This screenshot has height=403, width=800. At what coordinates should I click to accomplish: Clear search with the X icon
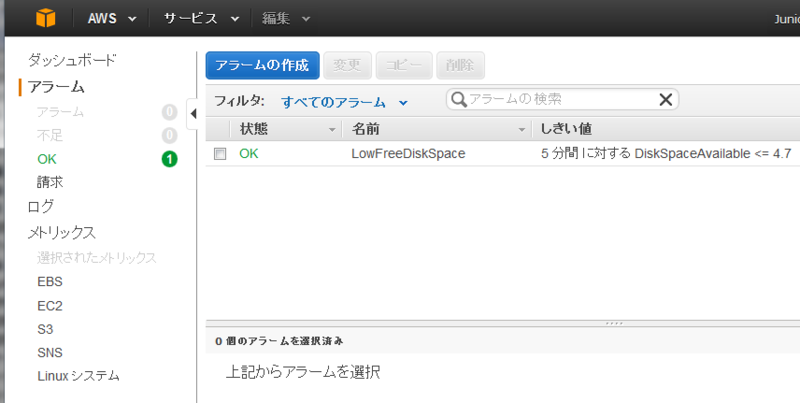665,99
